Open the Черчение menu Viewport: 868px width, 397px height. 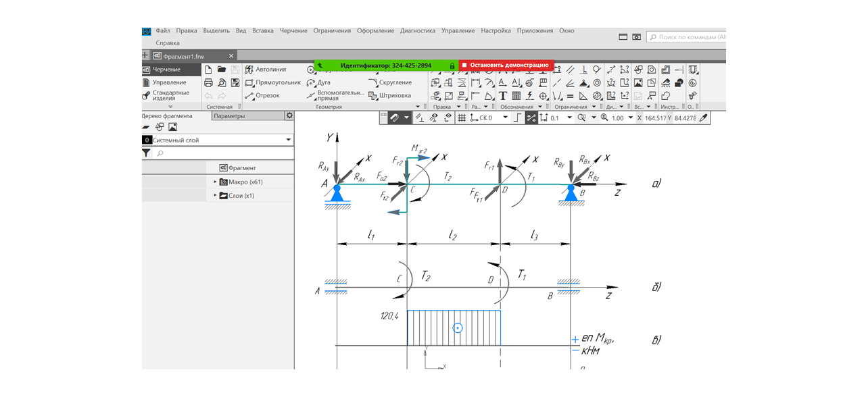[293, 31]
